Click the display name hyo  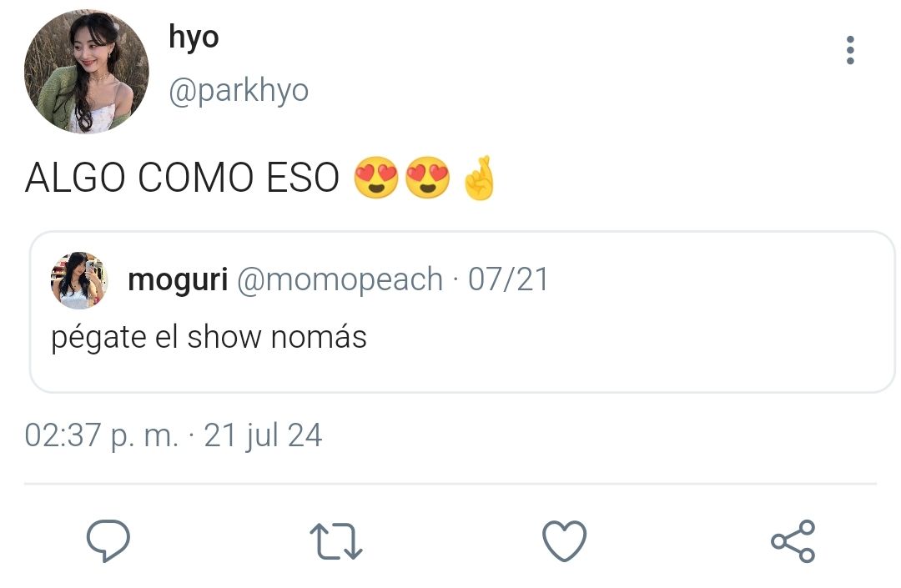tap(194, 38)
